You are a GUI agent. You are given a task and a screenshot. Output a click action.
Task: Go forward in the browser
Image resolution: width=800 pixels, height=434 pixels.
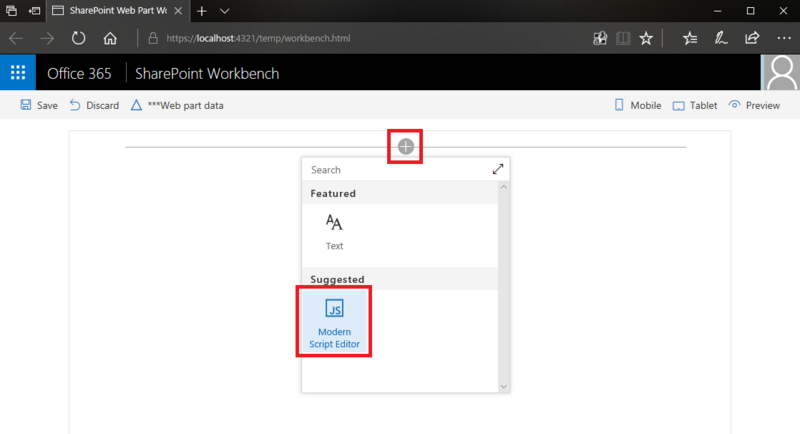47,38
